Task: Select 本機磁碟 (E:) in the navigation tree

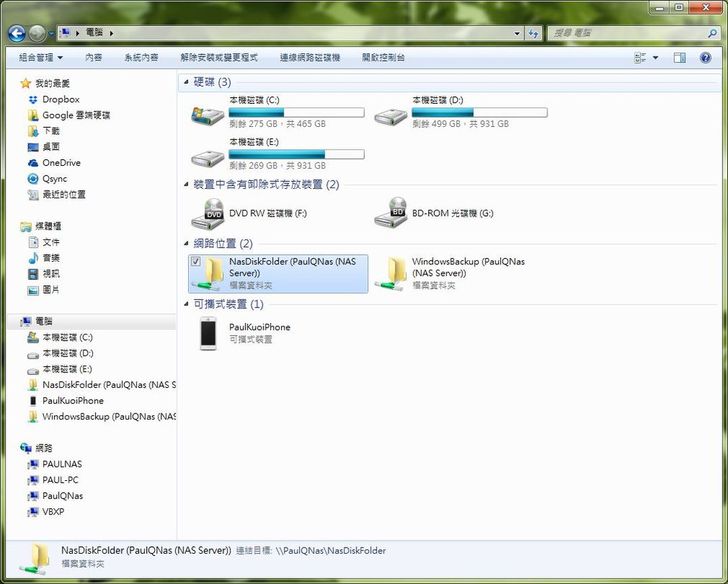Action: (67, 369)
